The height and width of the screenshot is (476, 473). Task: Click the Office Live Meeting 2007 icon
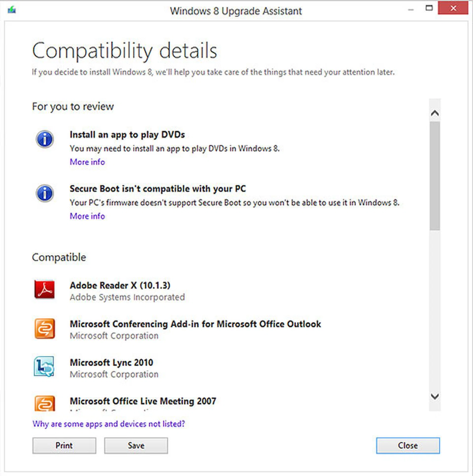click(44, 404)
